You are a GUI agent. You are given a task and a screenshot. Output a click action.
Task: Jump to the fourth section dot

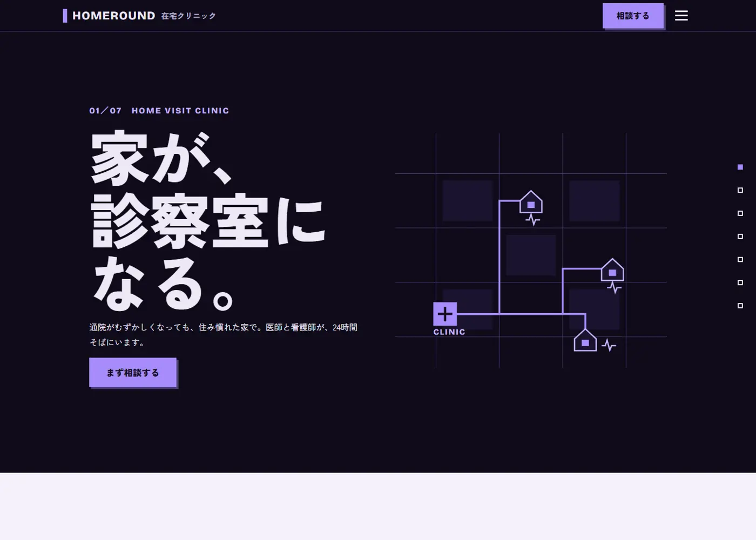[740, 237]
